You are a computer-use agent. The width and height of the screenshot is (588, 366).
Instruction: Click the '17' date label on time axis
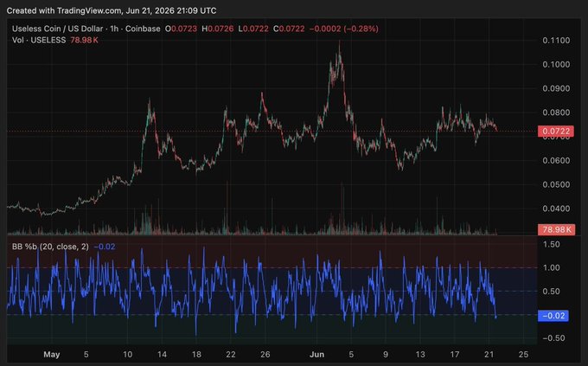(455, 355)
